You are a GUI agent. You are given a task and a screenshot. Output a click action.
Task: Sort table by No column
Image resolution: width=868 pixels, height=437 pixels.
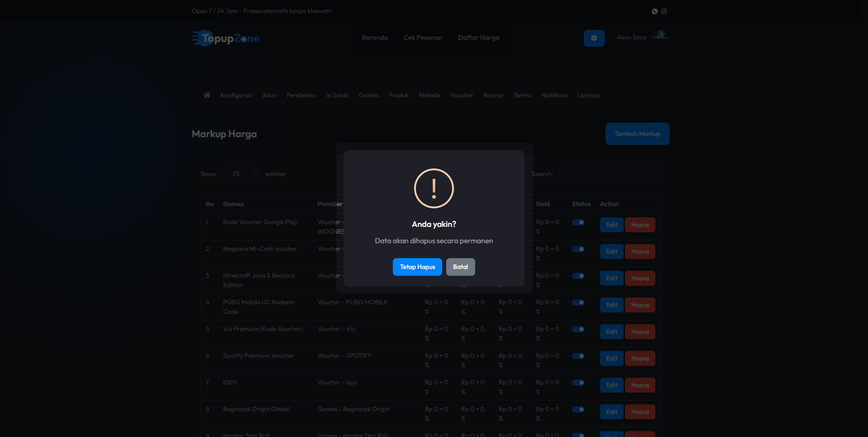click(x=210, y=204)
